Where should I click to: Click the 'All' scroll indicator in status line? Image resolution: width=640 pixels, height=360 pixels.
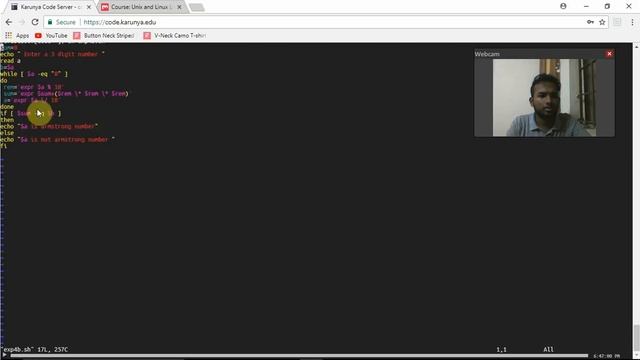click(x=549, y=349)
